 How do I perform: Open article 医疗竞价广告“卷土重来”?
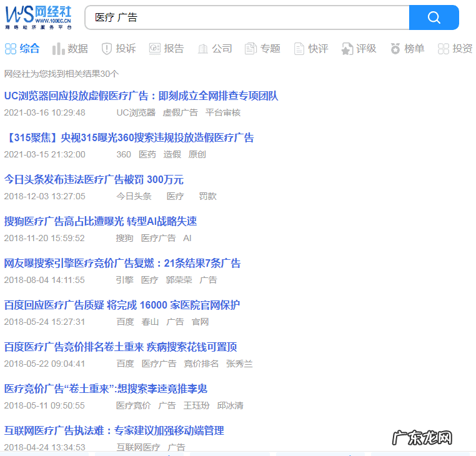click(x=106, y=389)
